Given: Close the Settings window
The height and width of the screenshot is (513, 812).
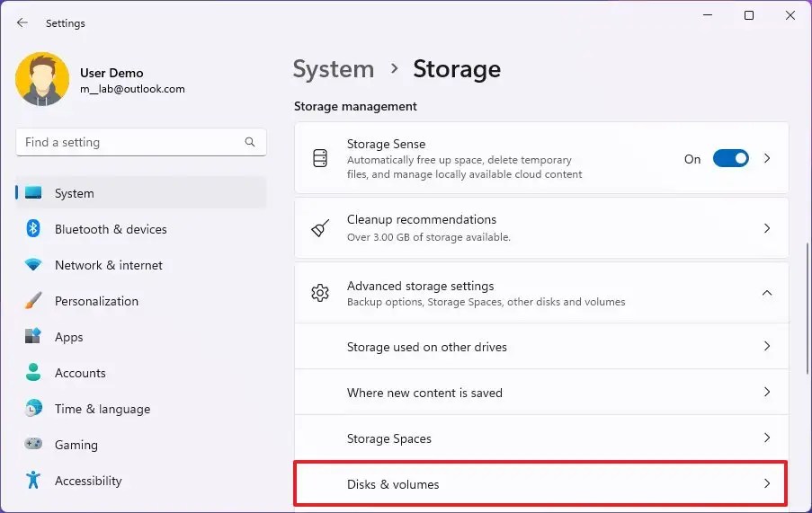Looking at the screenshot, I should (x=790, y=15).
